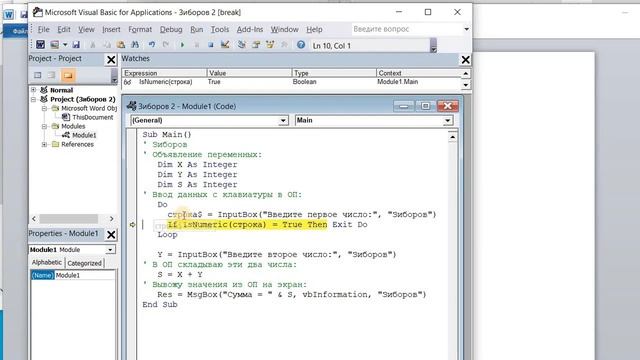Open the Edit menu
The image size is (640, 360).
point(64,29)
